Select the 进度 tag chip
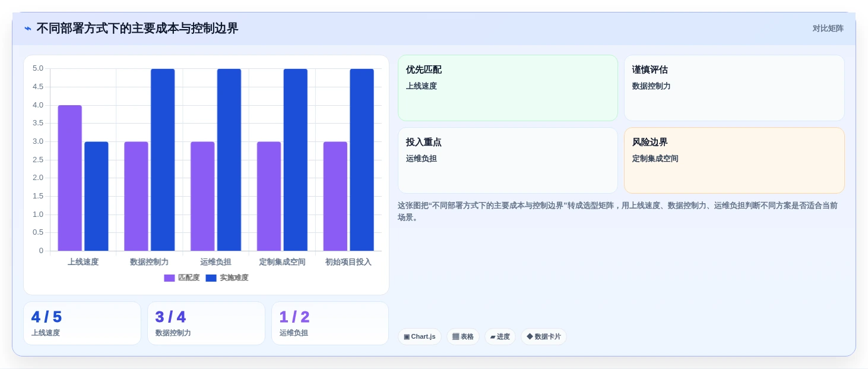Viewport: 868px width, 369px height. [x=500, y=336]
